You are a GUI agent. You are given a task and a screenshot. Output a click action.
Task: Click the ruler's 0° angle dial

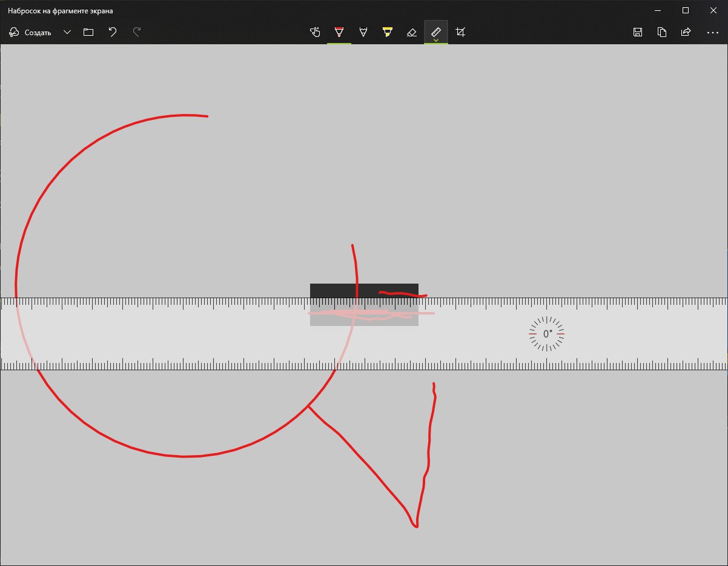point(547,334)
